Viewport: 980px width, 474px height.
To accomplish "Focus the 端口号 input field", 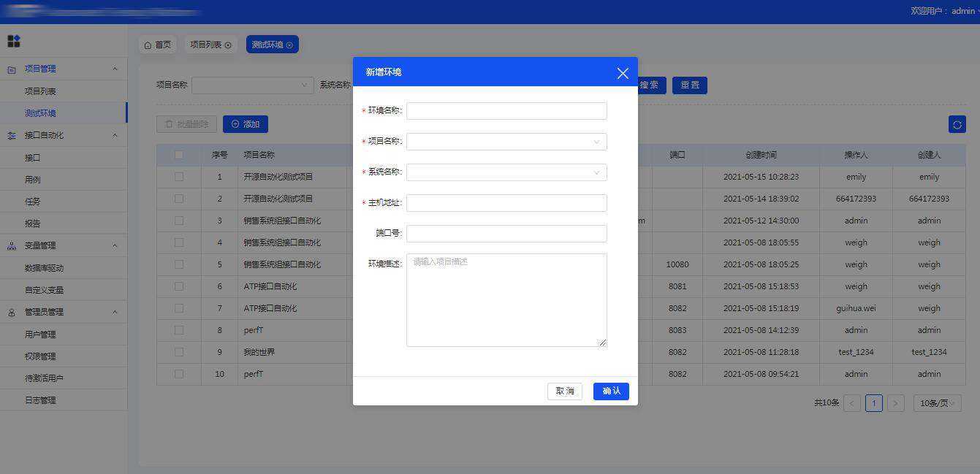I will pyautogui.click(x=506, y=234).
